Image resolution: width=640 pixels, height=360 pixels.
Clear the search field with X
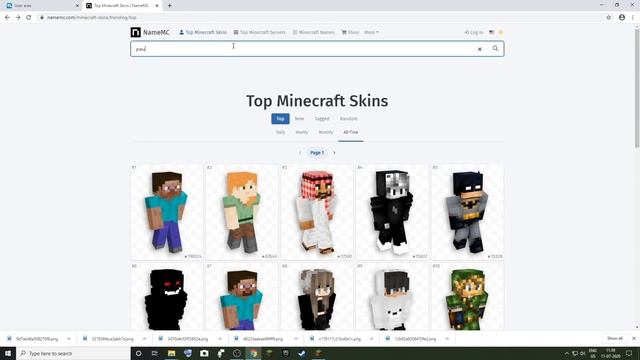(x=480, y=49)
